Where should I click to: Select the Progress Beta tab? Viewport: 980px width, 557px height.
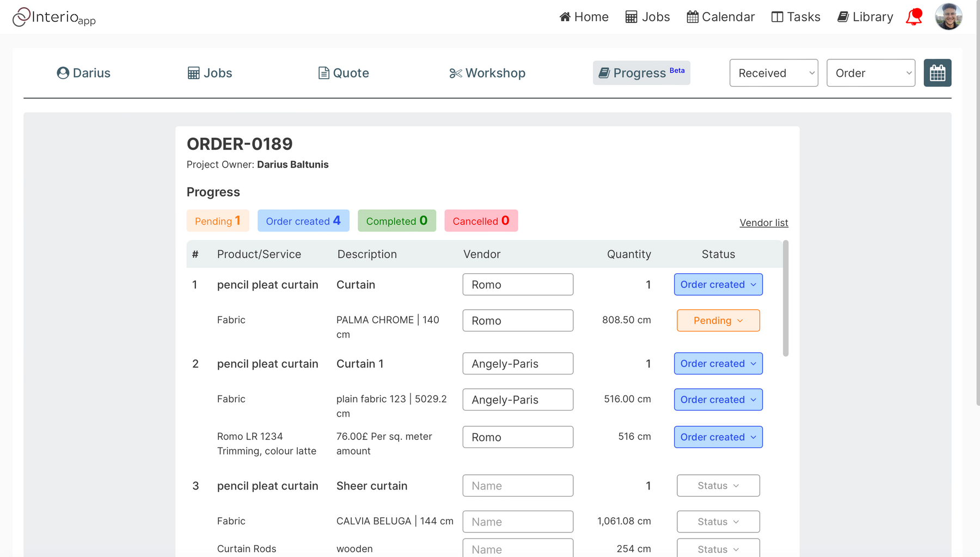641,73
